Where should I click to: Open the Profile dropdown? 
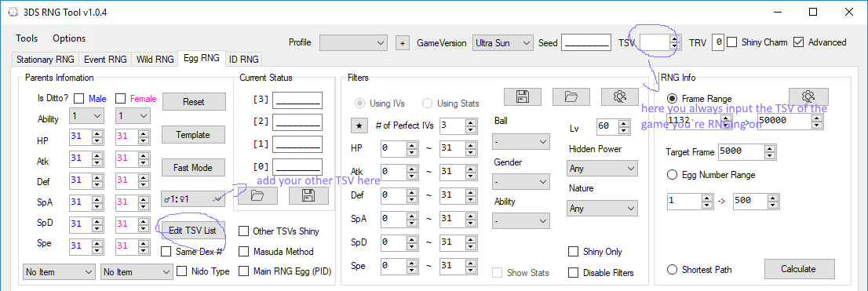point(353,42)
